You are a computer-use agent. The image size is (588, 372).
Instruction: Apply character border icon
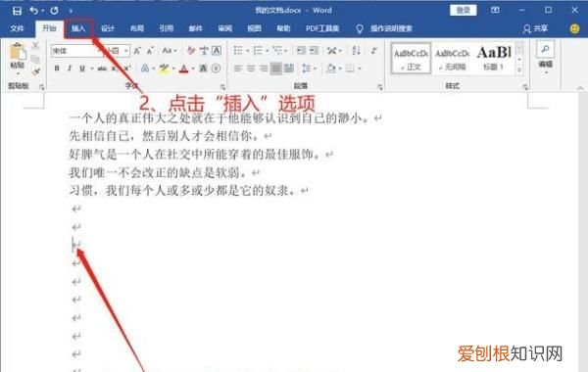tap(217, 51)
